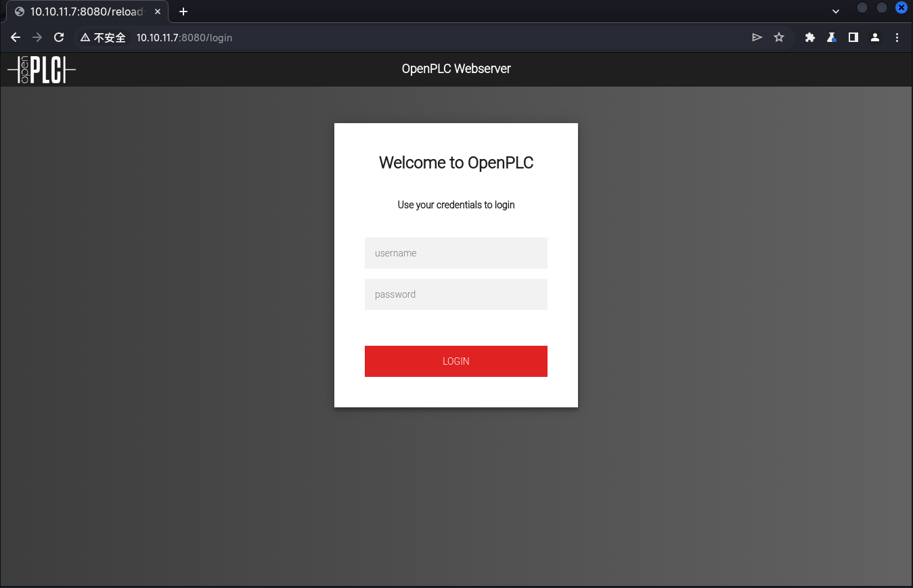Bookmark this page with the star

coord(779,38)
